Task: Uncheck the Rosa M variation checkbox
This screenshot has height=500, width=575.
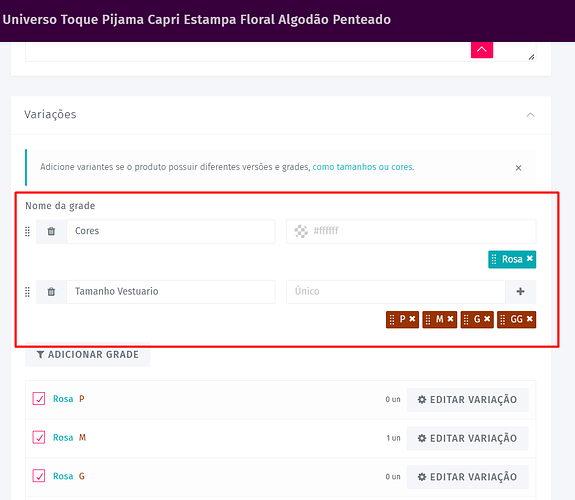Action: click(39, 437)
